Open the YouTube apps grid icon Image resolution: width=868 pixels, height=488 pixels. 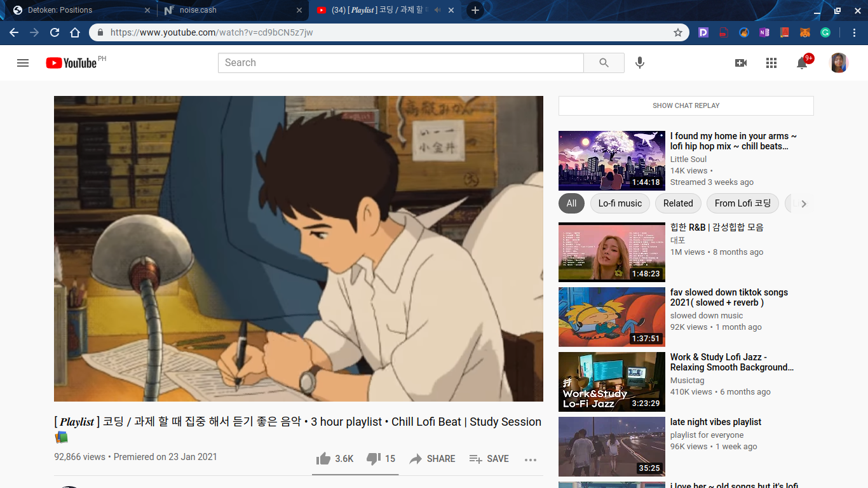[x=771, y=63]
